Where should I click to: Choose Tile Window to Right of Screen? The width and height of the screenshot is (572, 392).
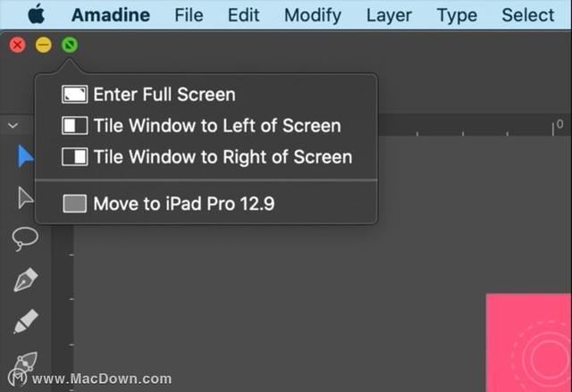tap(222, 157)
